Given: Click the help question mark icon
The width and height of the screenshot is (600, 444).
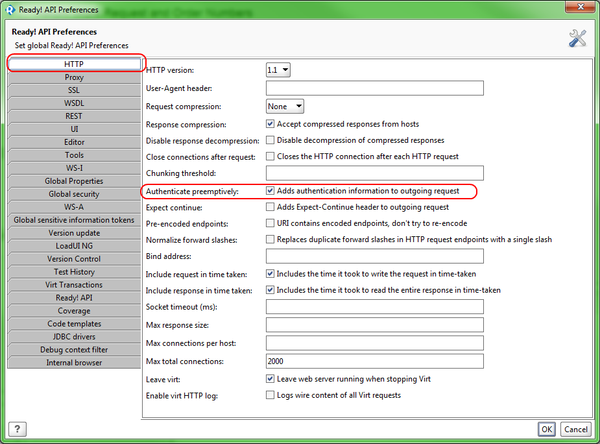Looking at the screenshot, I should pyautogui.click(x=18, y=428).
